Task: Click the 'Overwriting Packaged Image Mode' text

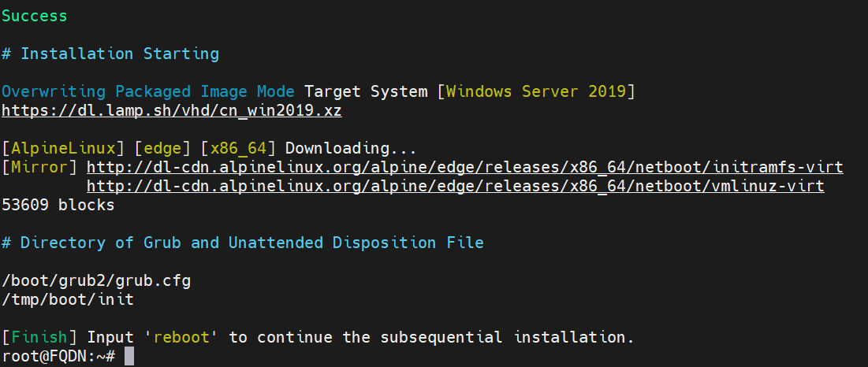Action: pyautogui.click(x=147, y=91)
